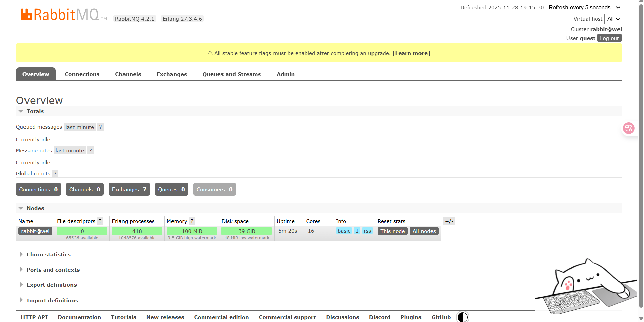Toggle node columns with +/- button
The height and width of the screenshot is (322, 644).
click(449, 221)
